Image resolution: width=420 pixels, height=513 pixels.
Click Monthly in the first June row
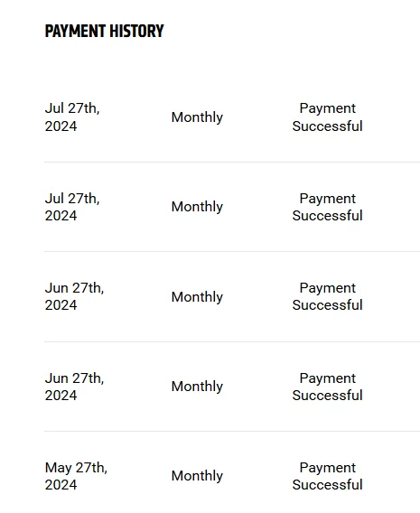(x=197, y=297)
